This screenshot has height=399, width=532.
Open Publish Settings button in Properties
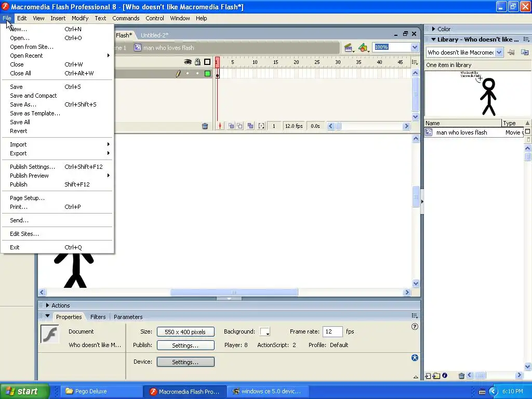tap(185, 345)
